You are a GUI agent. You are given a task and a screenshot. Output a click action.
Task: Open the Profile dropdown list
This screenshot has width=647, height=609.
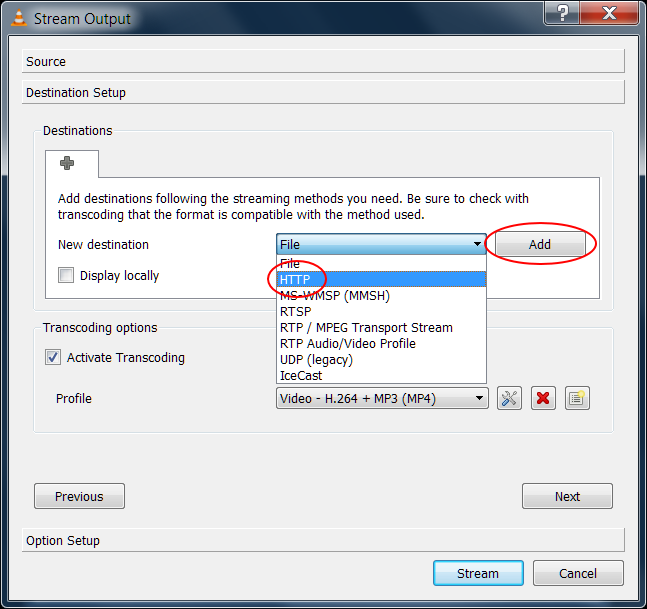click(x=382, y=398)
